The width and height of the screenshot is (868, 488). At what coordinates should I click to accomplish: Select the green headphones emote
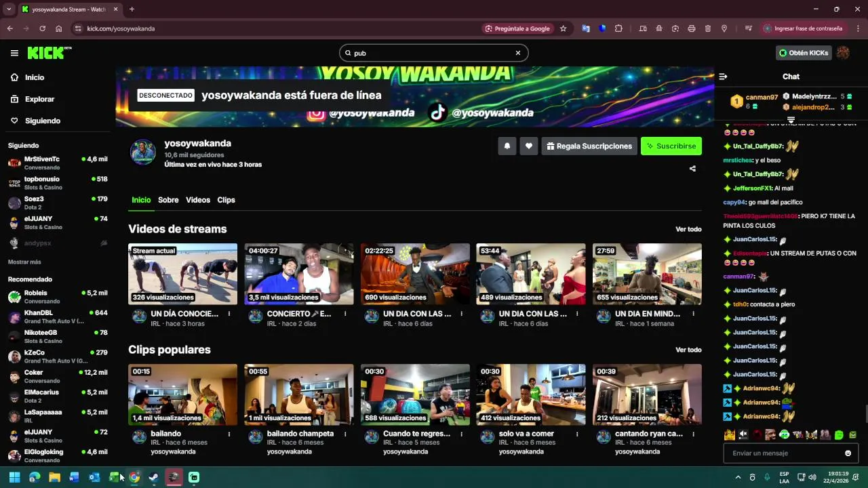coord(785,434)
